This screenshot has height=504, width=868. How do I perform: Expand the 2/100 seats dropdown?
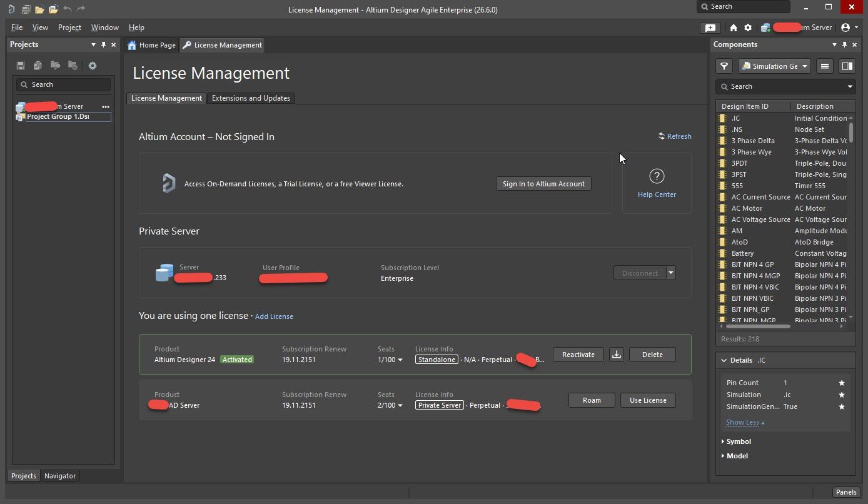tap(400, 406)
